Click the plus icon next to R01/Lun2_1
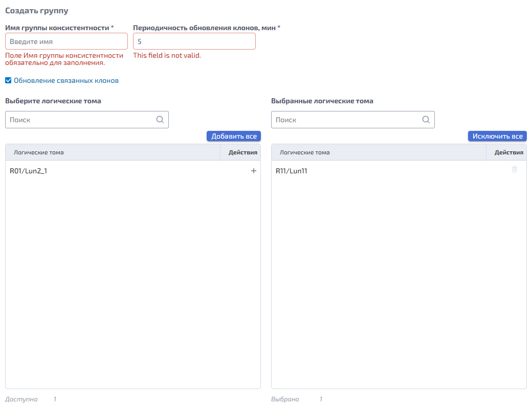Image resolution: width=532 pixels, height=408 pixels. pyautogui.click(x=253, y=171)
